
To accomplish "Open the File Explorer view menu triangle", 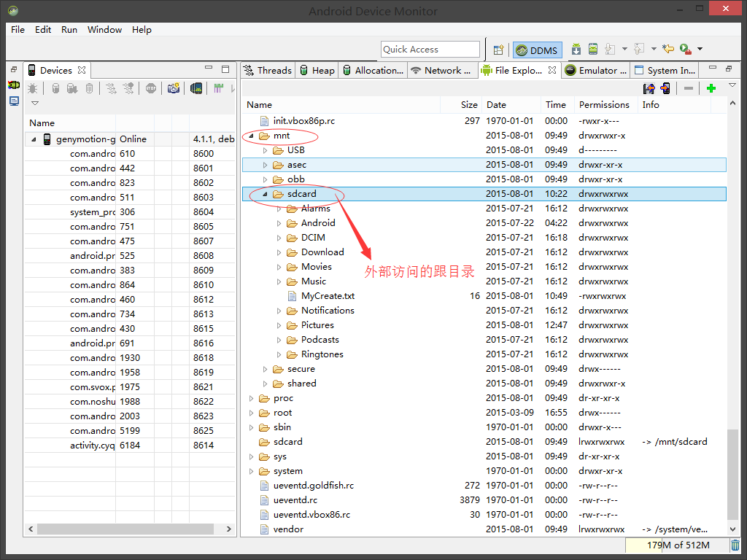I will coord(732,85).
